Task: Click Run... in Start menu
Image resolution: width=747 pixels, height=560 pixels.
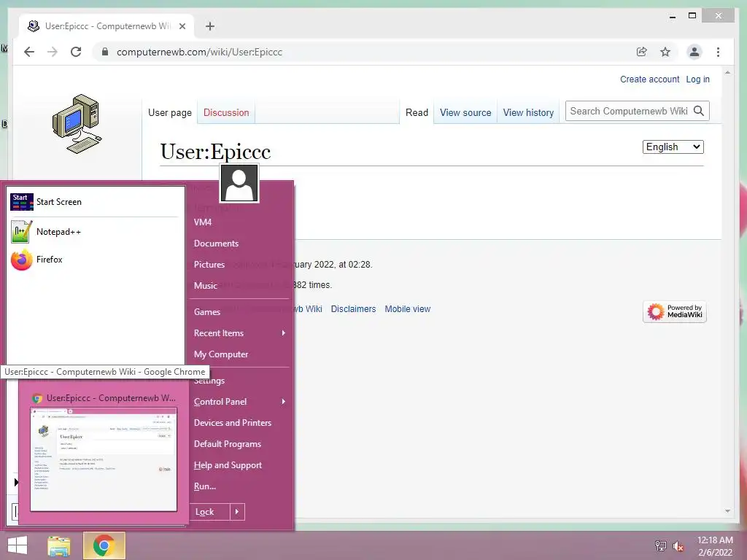Action: tap(205, 486)
